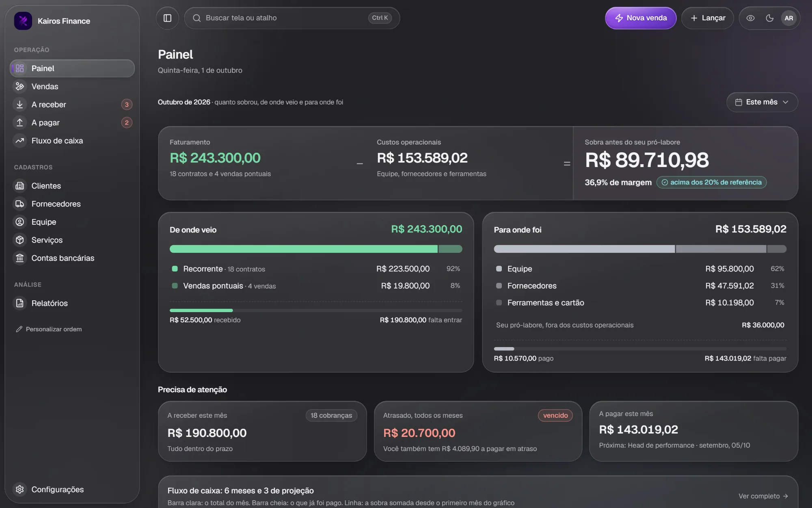Click the Painel grid icon in the sidebar
812x508 pixels.
click(19, 68)
